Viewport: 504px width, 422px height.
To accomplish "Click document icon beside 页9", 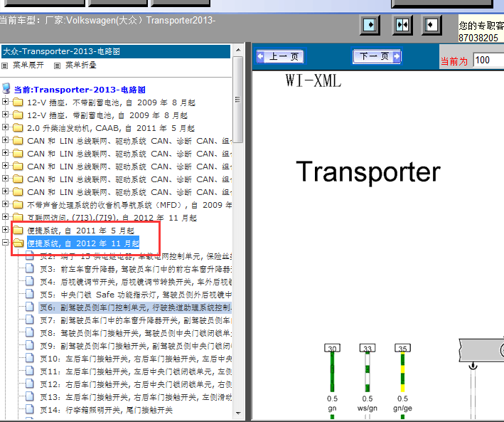I will [30, 345].
